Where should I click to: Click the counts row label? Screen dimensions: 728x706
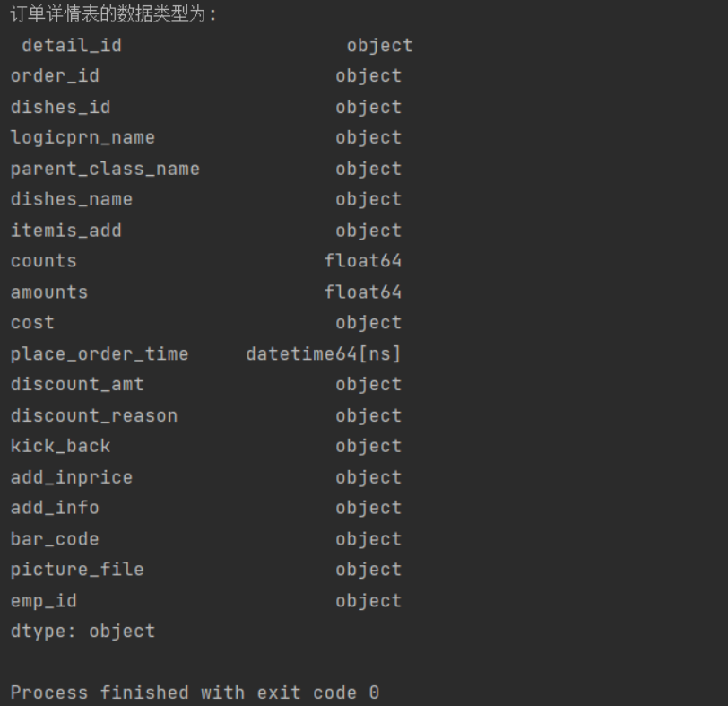44,262
